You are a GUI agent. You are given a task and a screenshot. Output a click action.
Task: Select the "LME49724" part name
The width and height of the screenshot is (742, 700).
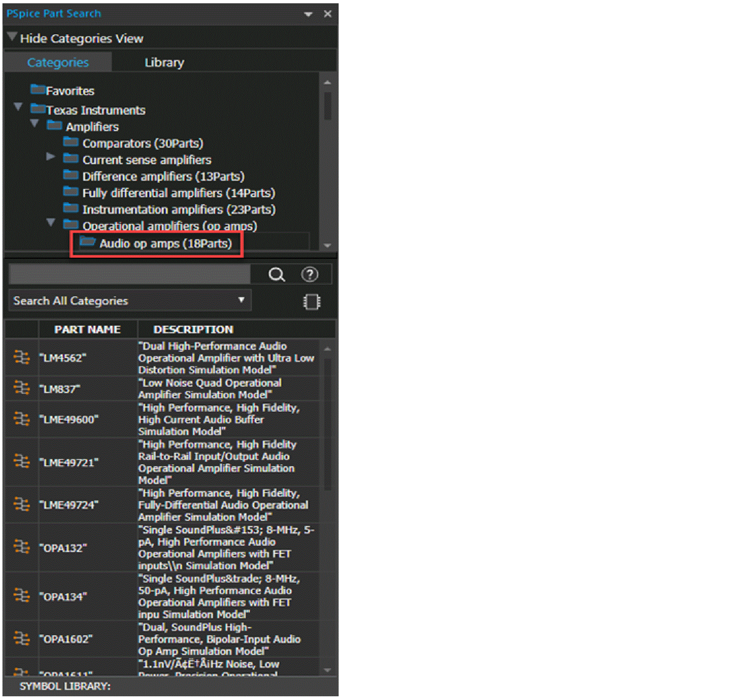coord(69,504)
